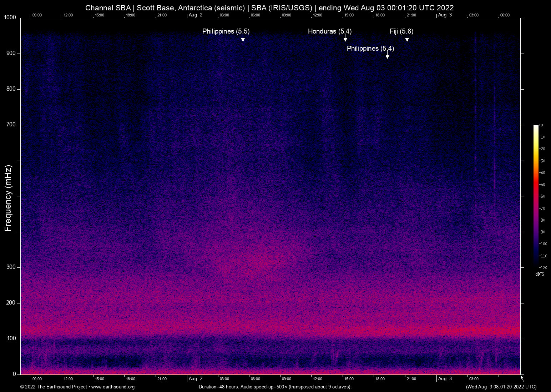Select the Honduras (5.4) earthquake label
The width and height of the screenshot is (551, 392).
(329, 31)
